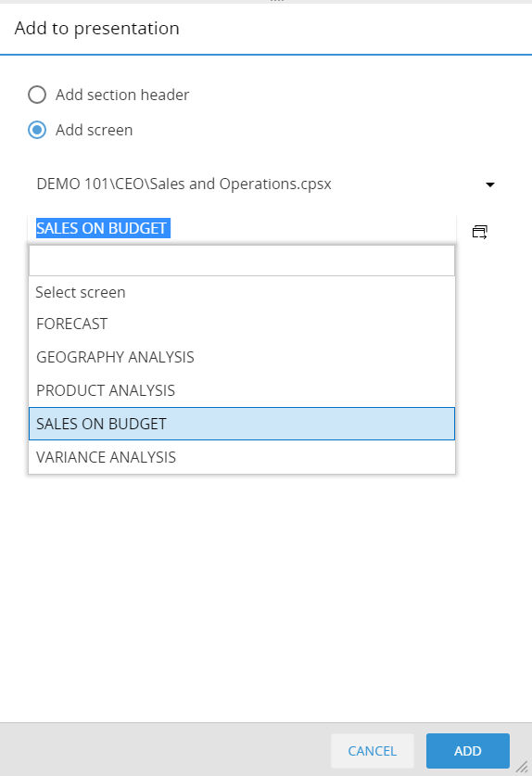Click the screen search input box

[x=242, y=261]
